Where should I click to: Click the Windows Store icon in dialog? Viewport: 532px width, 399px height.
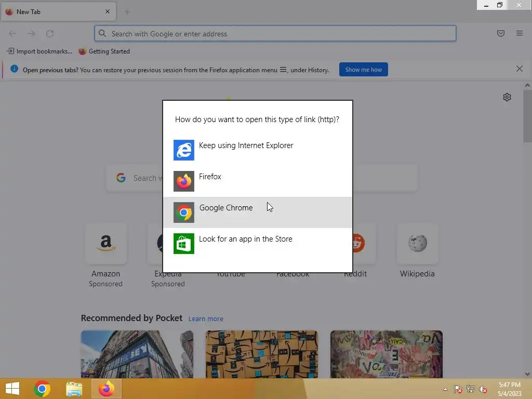point(184,244)
